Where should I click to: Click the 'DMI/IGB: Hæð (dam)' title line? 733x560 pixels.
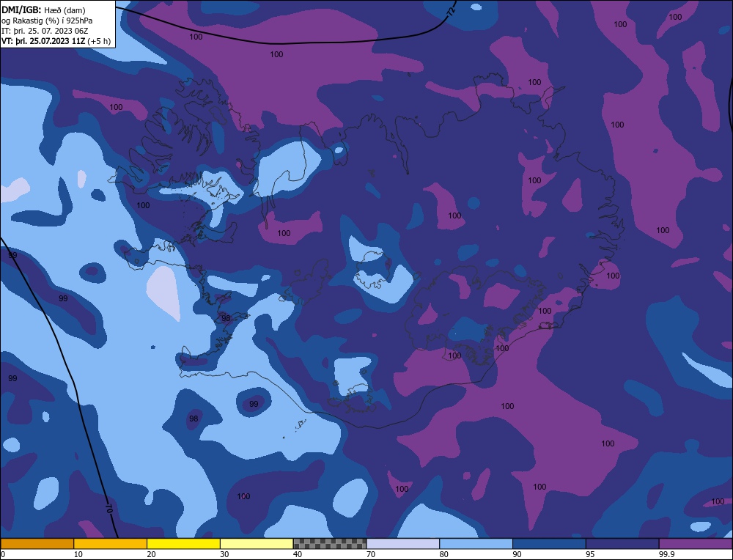43,10
